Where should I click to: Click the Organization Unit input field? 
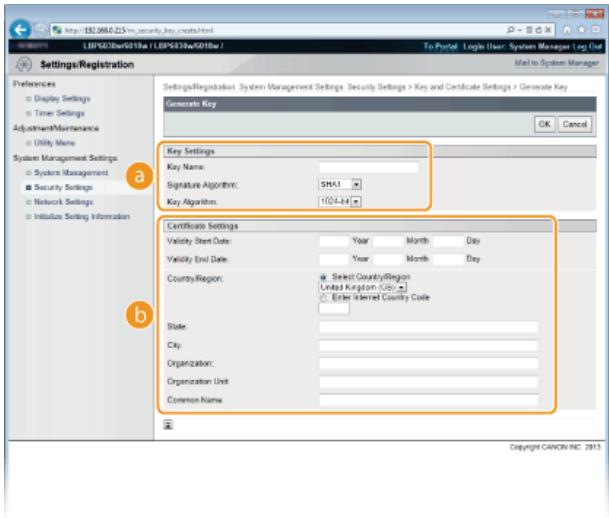[x=428, y=382]
